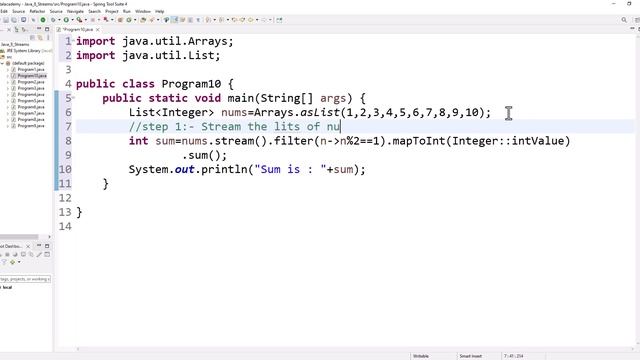Click the open console icon in Boot Dashboard
Viewport: 640px width, 360px height.
(x=23, y=254)
